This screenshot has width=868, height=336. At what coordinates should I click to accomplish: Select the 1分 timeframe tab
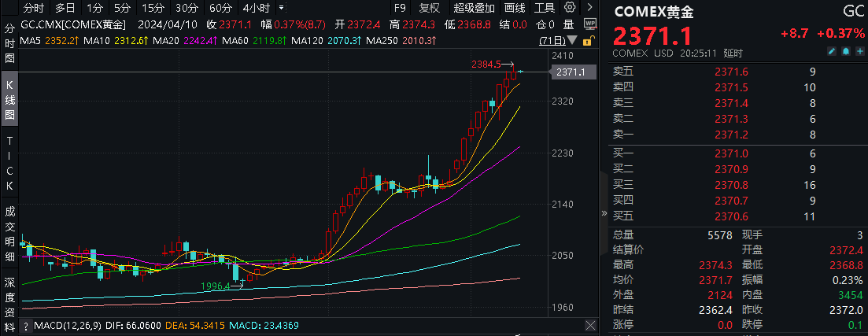94,8
